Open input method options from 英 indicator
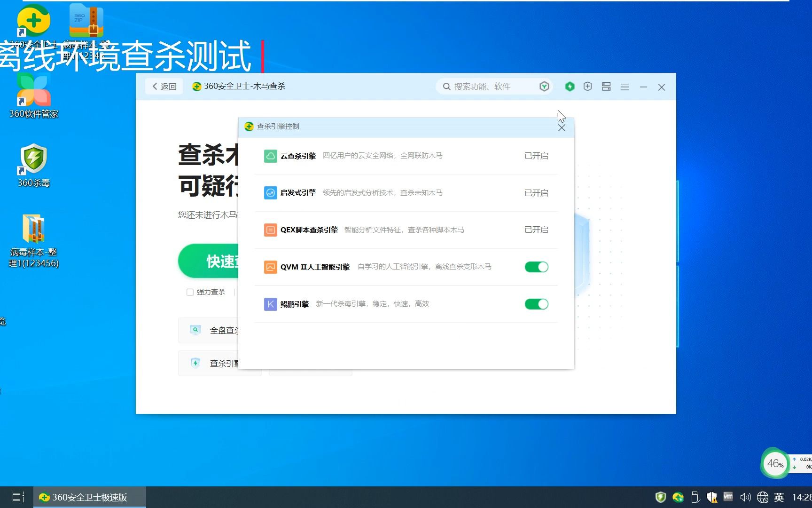812x508 pixels. pos(778,497)
